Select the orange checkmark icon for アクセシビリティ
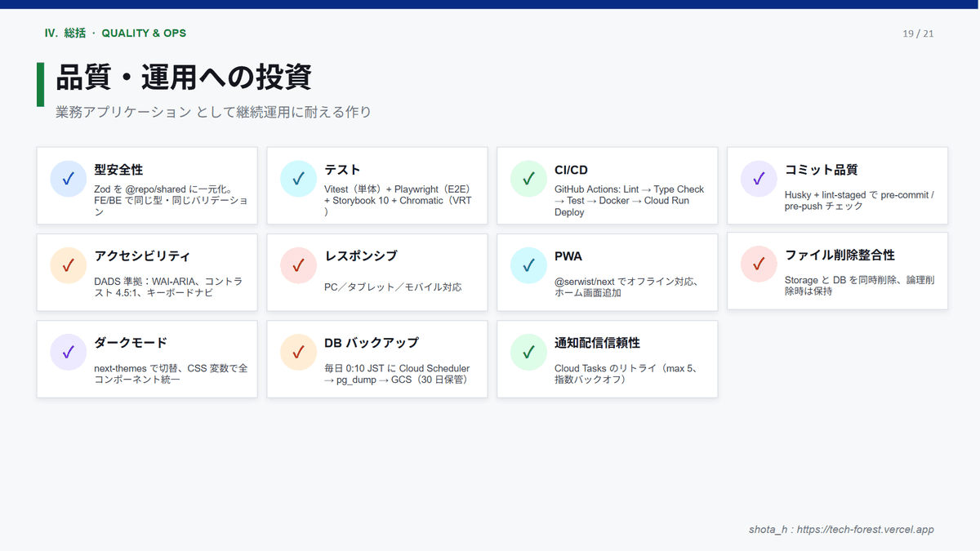 point(69,265)
